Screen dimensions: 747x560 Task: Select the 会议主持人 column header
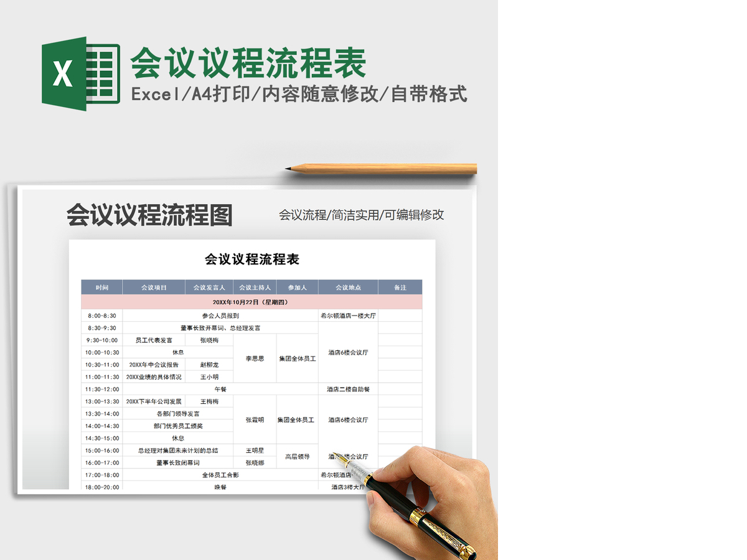[x=255, y=287]
